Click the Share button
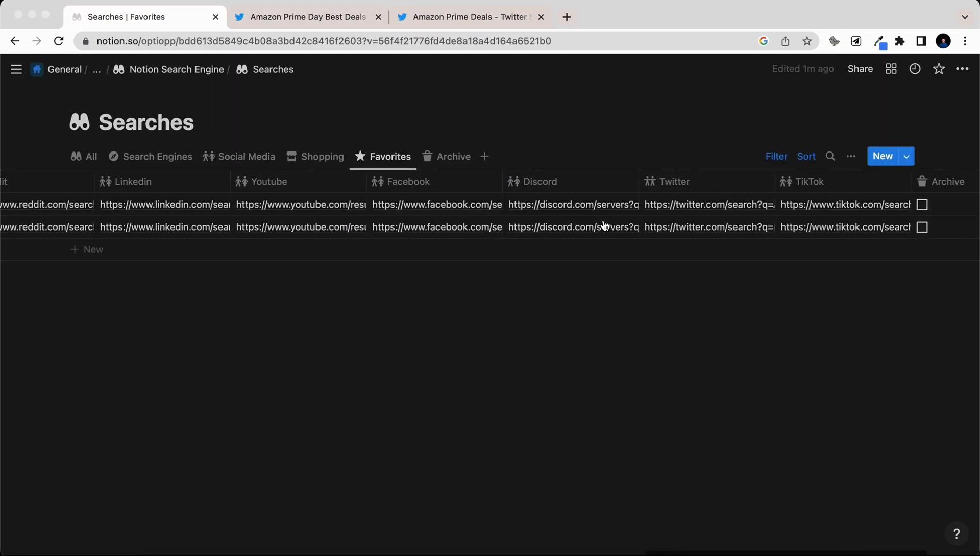This screenshot has width=980, height=556. (860, 69)
